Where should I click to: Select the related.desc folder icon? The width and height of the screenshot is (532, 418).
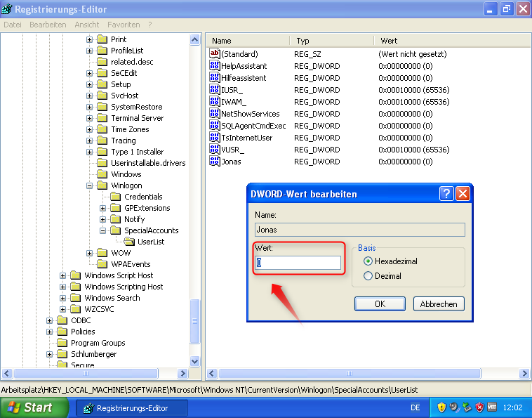(x=102, y=62)
